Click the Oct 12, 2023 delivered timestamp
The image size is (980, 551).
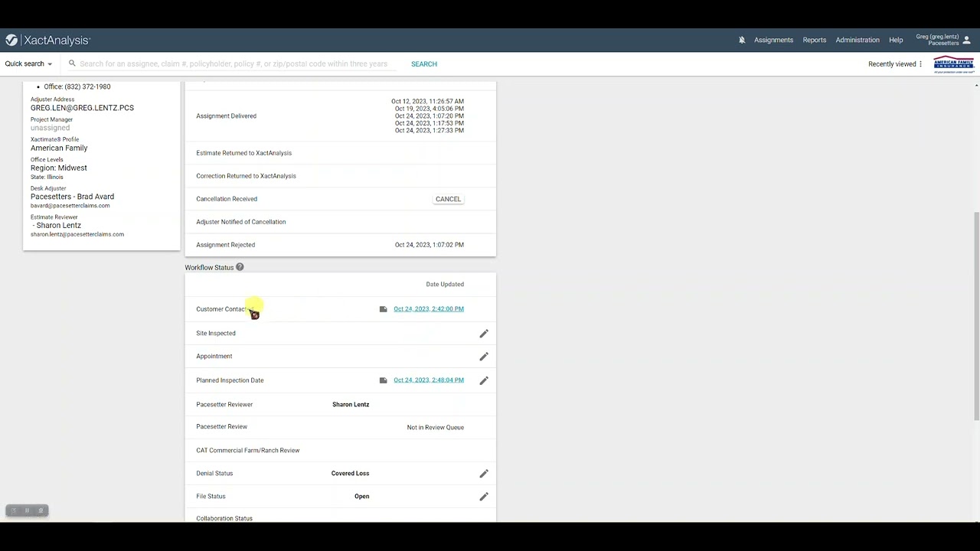[x=427, y=101]
